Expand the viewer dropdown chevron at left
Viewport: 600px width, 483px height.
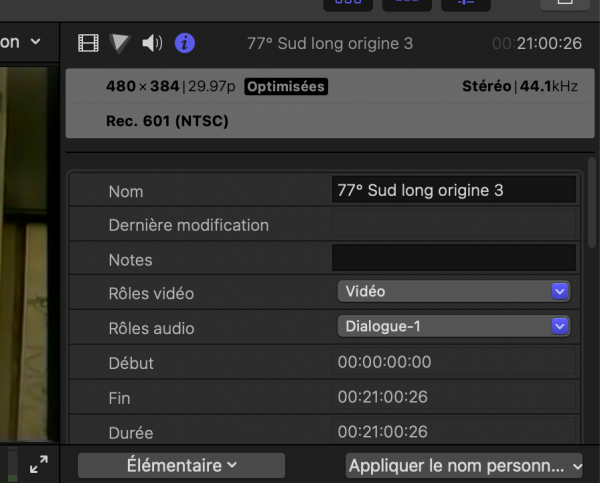(36, 42)
